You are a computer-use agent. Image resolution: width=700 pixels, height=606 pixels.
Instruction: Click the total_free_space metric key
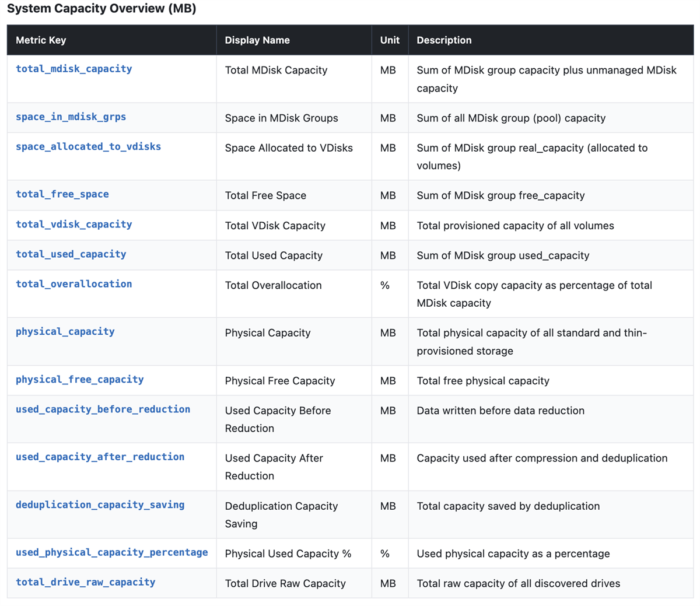point(62,194)
